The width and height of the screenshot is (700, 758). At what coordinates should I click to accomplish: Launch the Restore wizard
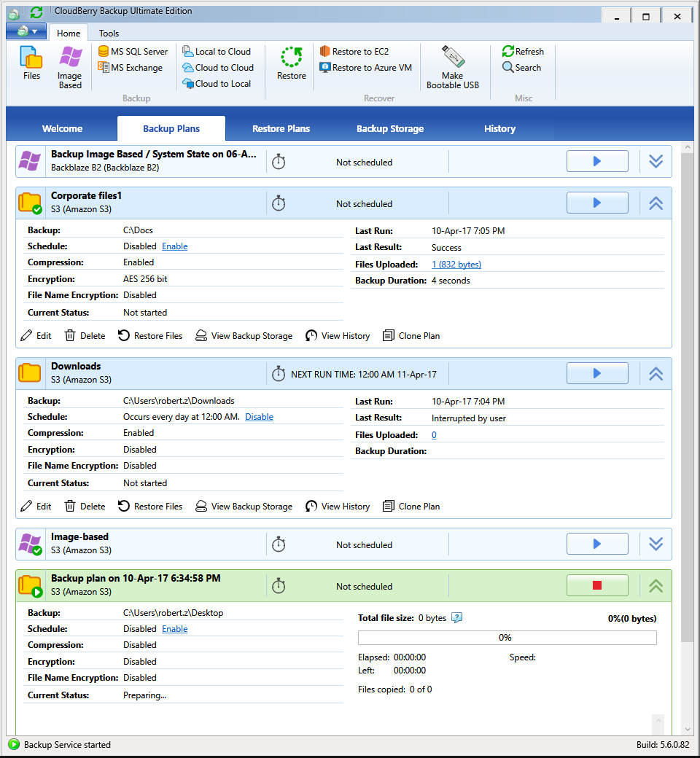292,63
